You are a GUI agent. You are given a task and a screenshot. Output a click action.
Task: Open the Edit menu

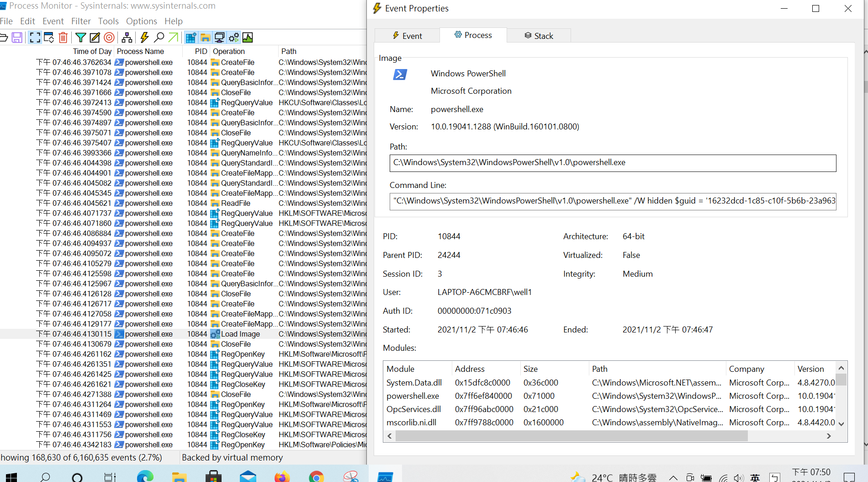tap(27, 21)
